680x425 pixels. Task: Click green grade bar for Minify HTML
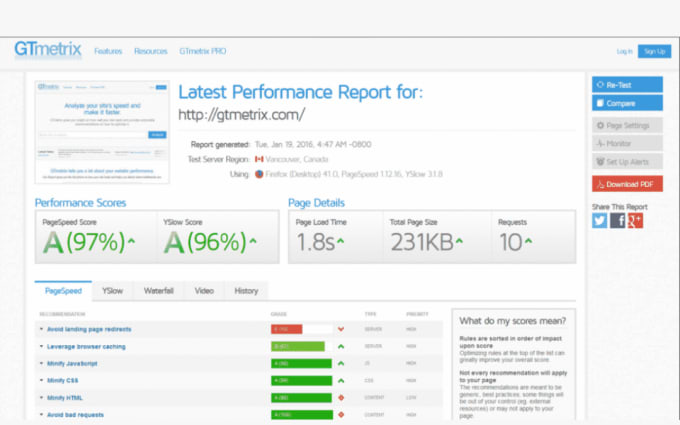pyautogui.click(x=301, y=398)
